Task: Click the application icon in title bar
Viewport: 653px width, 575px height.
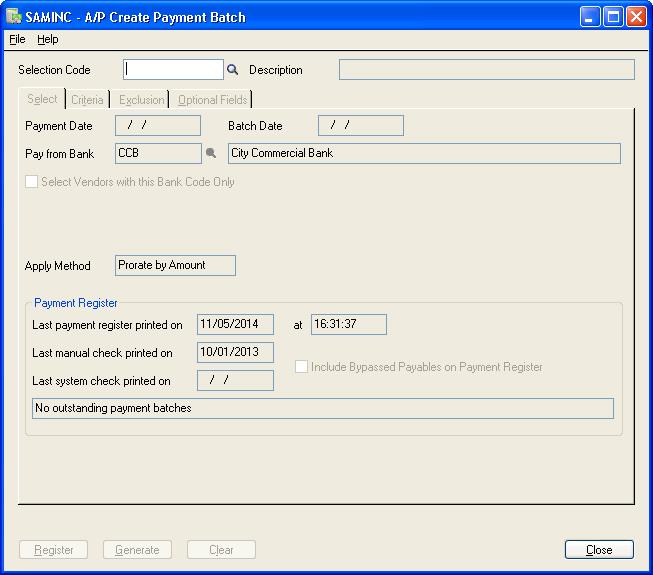Action: tap(14, 17)
